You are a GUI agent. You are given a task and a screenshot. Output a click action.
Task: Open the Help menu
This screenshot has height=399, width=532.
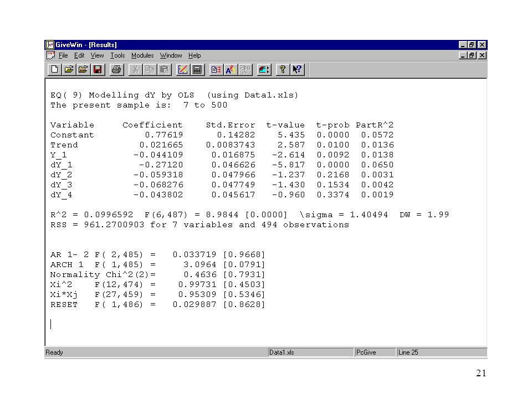click(x=195, y=55)
